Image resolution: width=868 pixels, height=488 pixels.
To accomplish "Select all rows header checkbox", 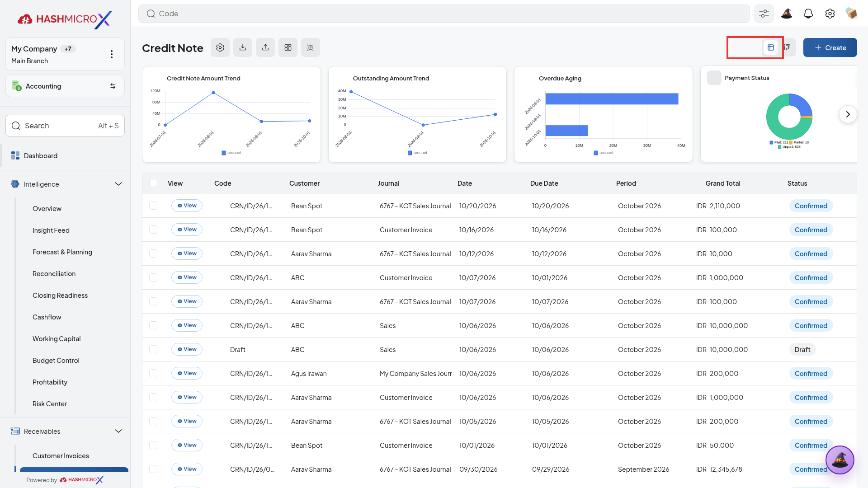I will 153,183.
